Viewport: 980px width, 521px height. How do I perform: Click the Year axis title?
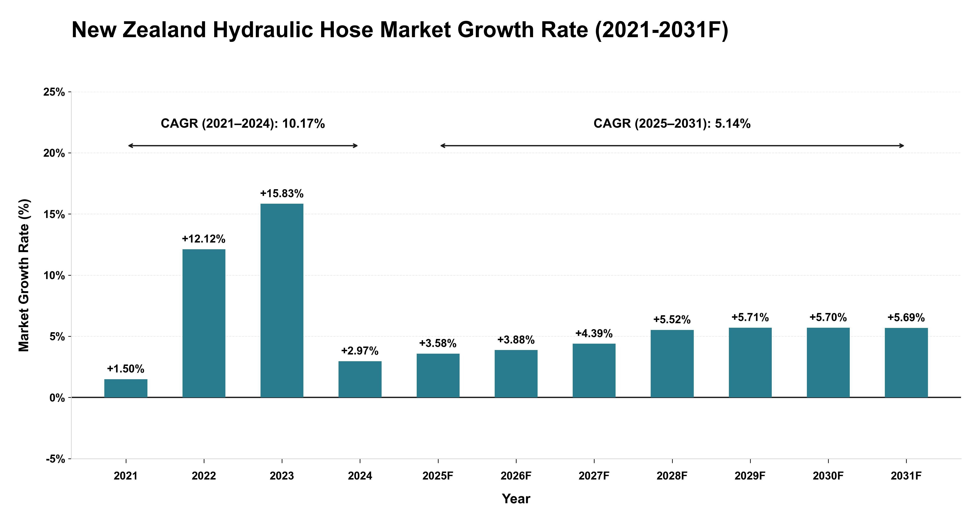(x=516, y=499)
